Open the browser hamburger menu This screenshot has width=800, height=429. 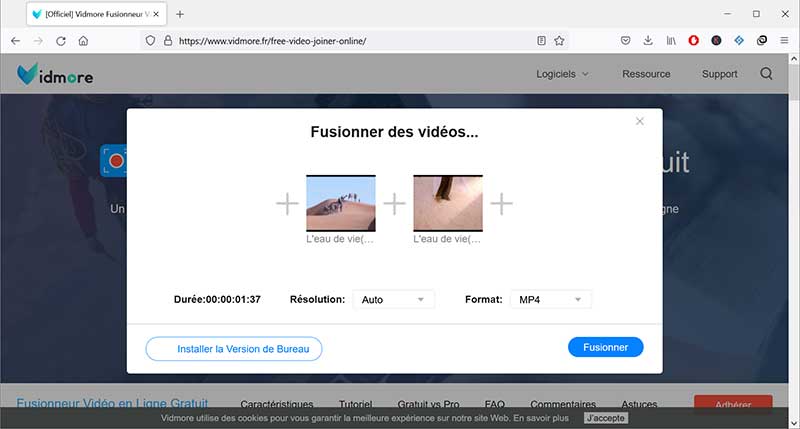click(784, 40)
